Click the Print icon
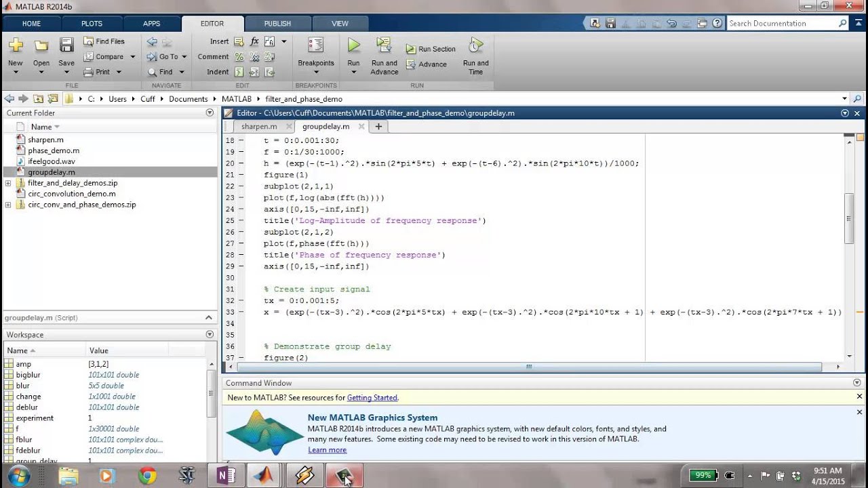The height and width of the screenshot is (488, 868). tap(88, 72)
